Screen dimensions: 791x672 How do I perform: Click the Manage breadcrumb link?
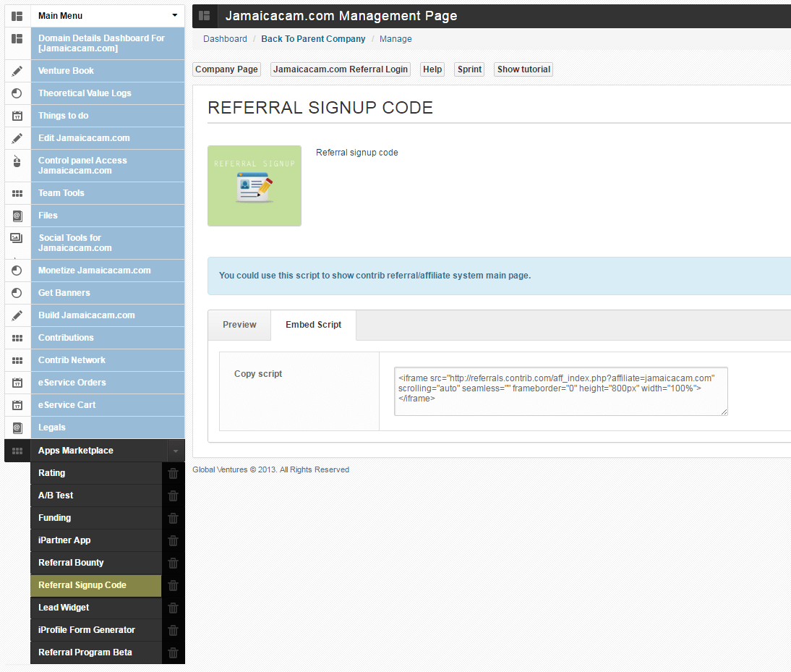pyautogui.click(x=395, y=39)
